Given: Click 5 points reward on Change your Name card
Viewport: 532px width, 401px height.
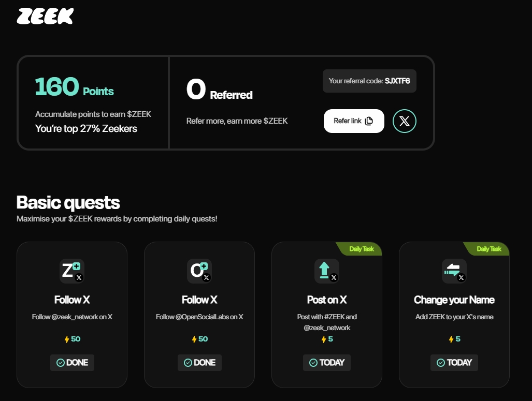Looking at the screenshot, I should coord(455,339).
